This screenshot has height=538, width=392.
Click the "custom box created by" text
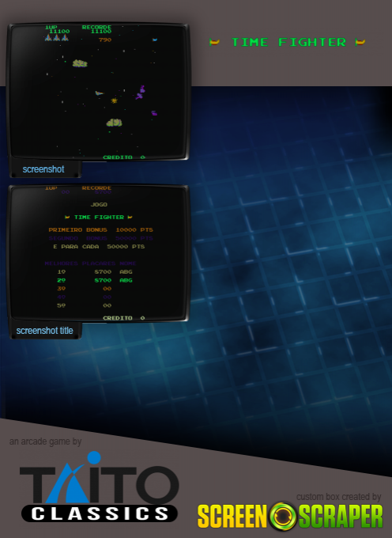click(338, 497)
